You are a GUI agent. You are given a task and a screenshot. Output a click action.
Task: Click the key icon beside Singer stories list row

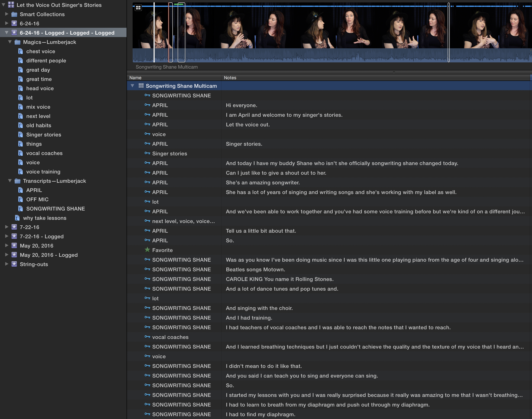click(x=147, y=153)
